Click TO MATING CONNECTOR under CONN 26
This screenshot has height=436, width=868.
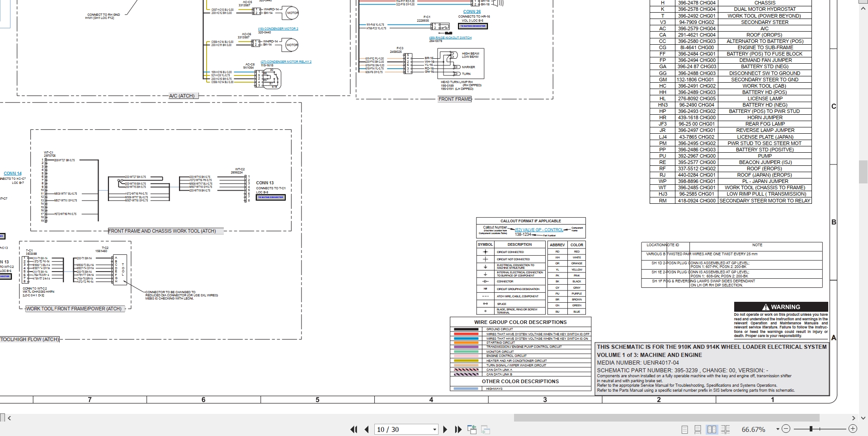click(x=473, y=26)
